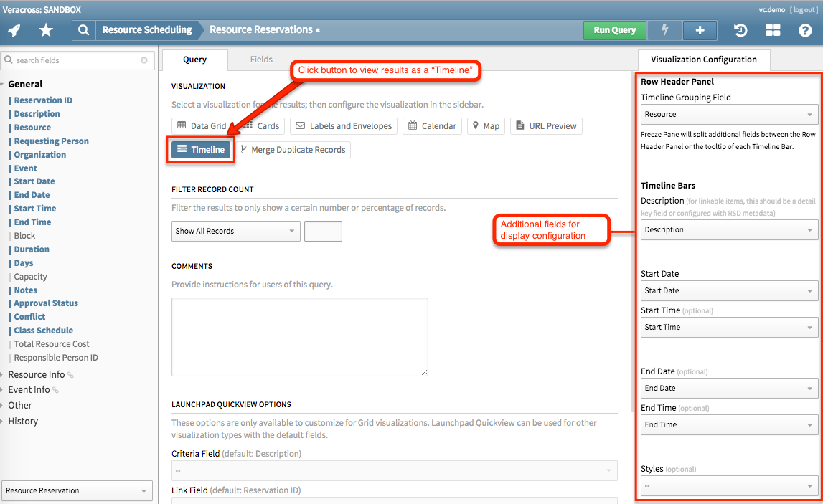This screenshot has width=823, height=504.
Task: Switch to the Fields tab
Action: coord(261,60)
